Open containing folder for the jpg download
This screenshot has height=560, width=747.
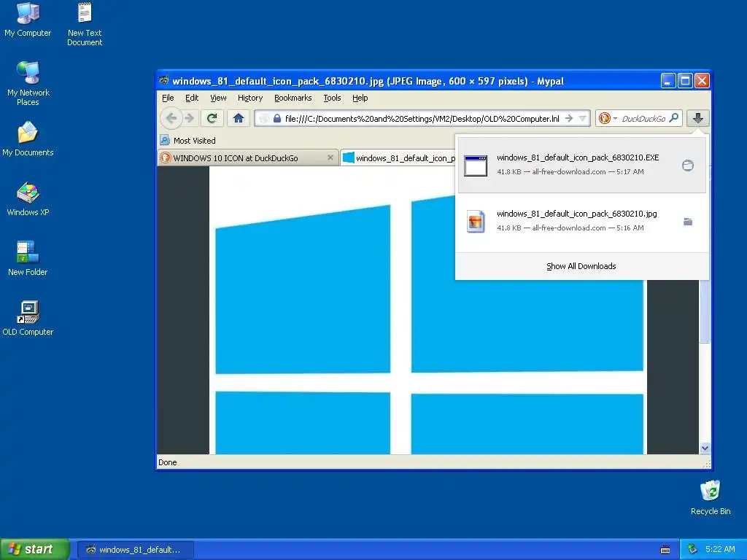(687, 222)
